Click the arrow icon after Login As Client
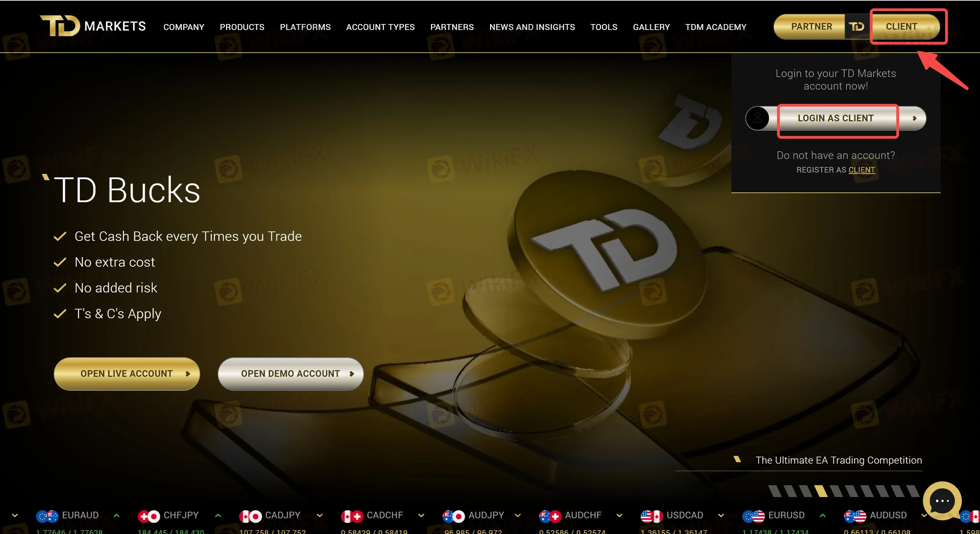This screenshot has width=980, height=534. tap(914, 118)
